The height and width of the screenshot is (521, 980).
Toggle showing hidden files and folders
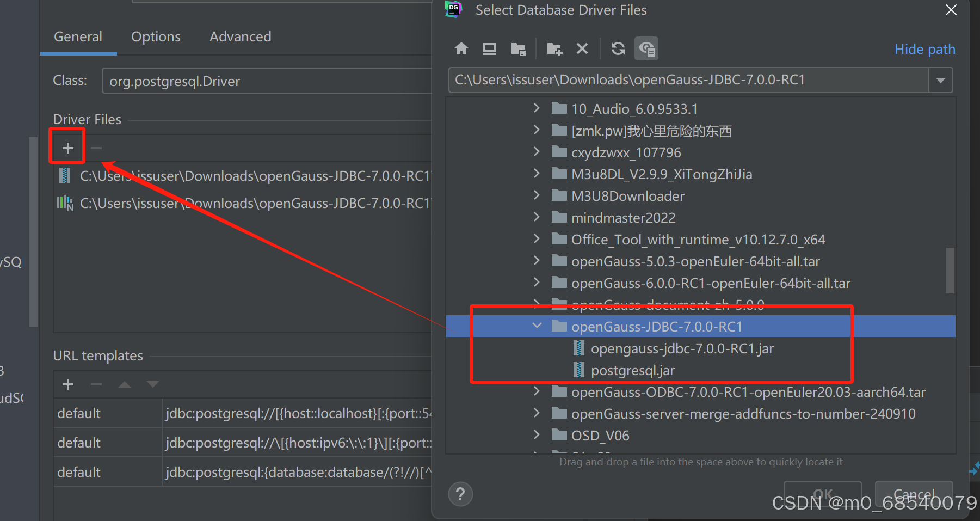(646, 48)
